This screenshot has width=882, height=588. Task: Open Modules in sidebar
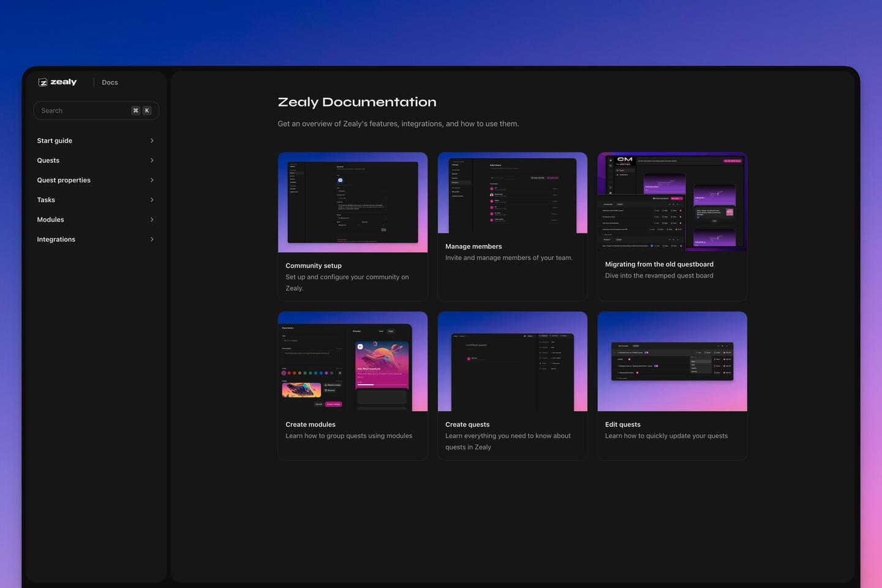(x=50, y=219)
